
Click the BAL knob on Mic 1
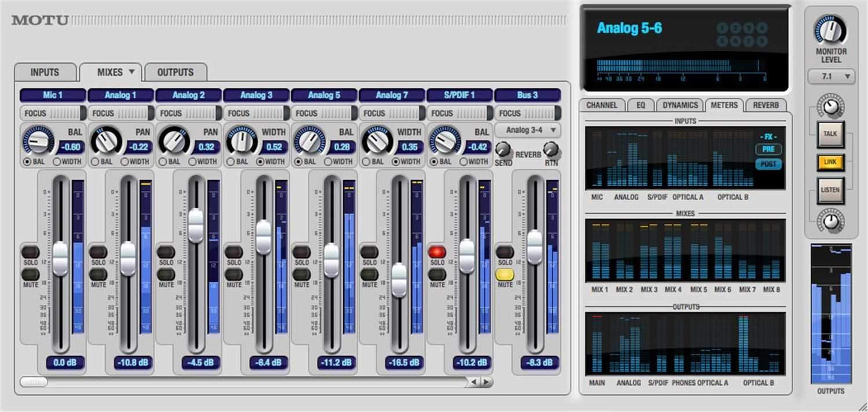pyautogui.click(x=38, y=141)
